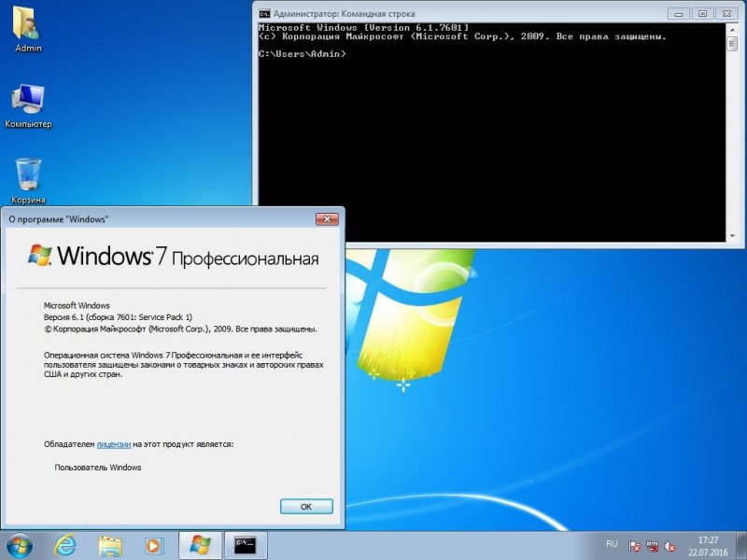Open the Start menu orb
Image resolution: width=747 pixels, height=560 pixels.
tap(19, 546)
